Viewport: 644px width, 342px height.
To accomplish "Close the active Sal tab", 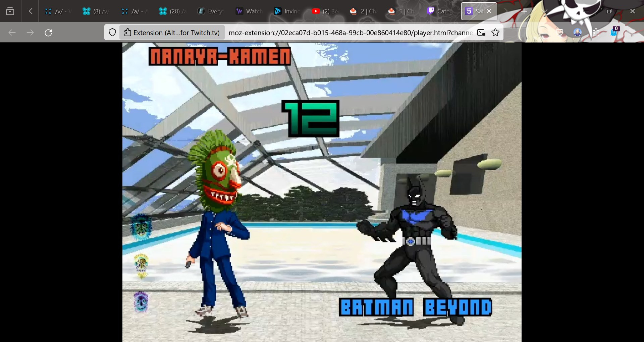I will point(489,11).
